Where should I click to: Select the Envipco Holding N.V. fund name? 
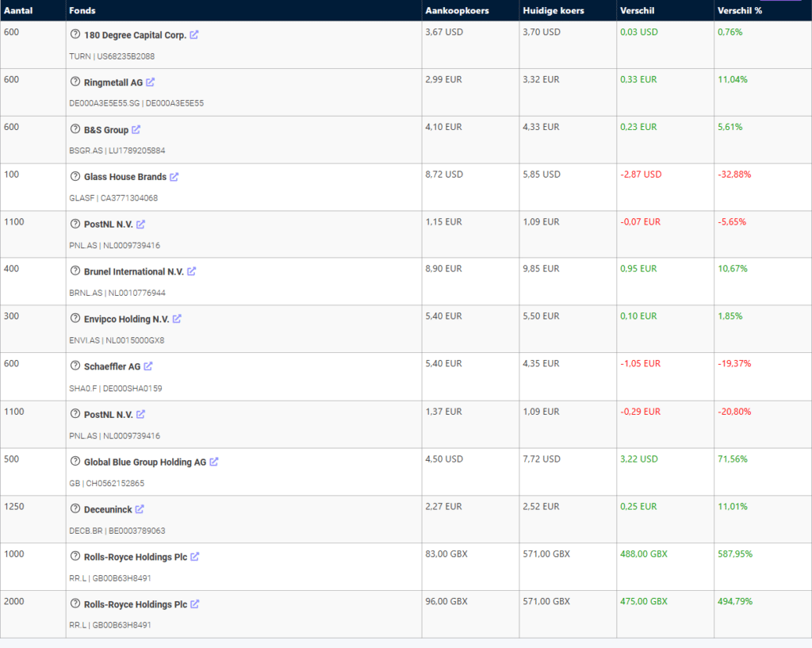click(126, 319)
